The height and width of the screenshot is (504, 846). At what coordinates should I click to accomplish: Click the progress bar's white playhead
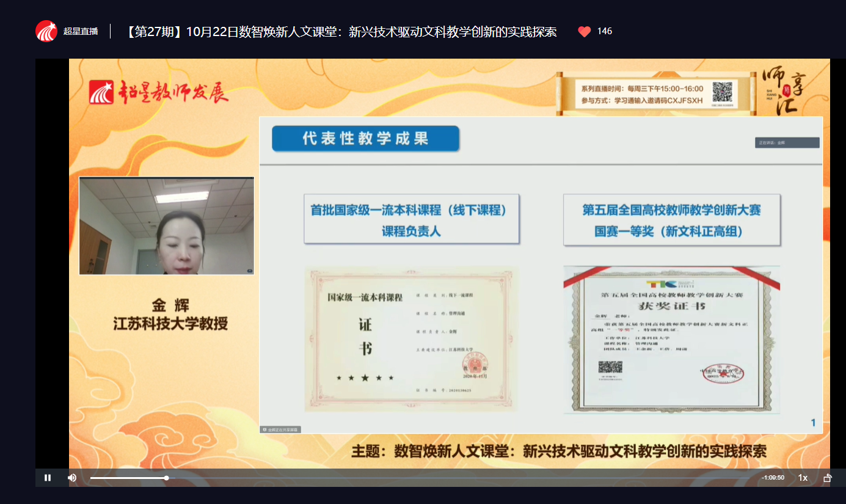166,478
